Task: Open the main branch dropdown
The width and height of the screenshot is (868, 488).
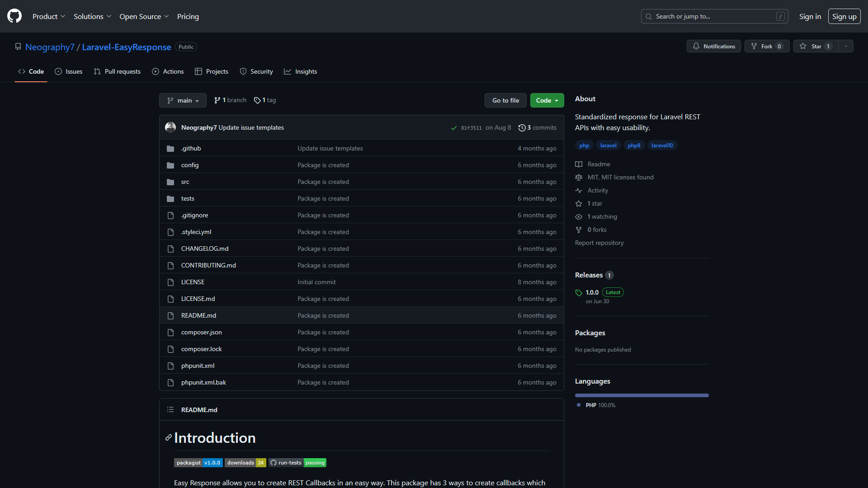Action: pos(183,100)
